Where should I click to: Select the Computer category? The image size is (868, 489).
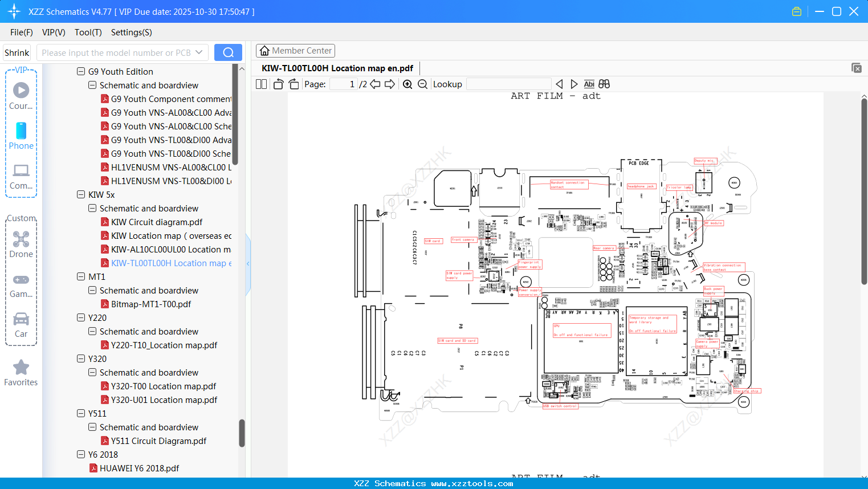click(x=21, y=176)
